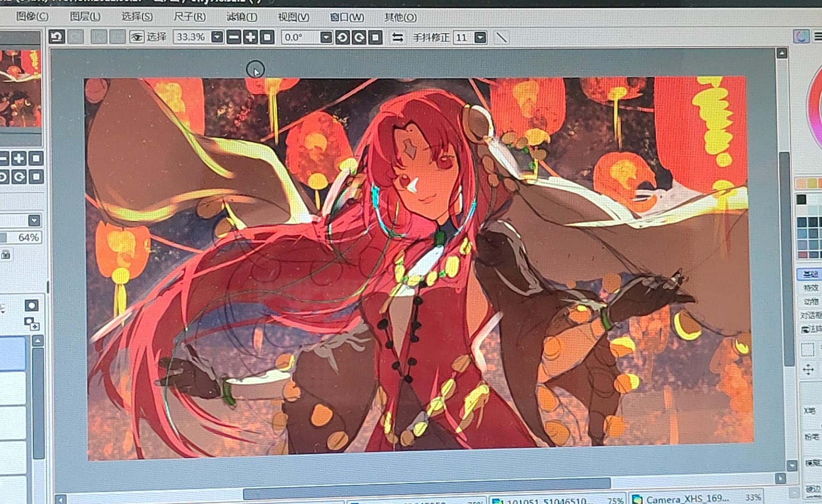Click layer list scroll-up arrow
This screenshot has height=504, width=822.
pyautogui.click(x=38, y=341)
